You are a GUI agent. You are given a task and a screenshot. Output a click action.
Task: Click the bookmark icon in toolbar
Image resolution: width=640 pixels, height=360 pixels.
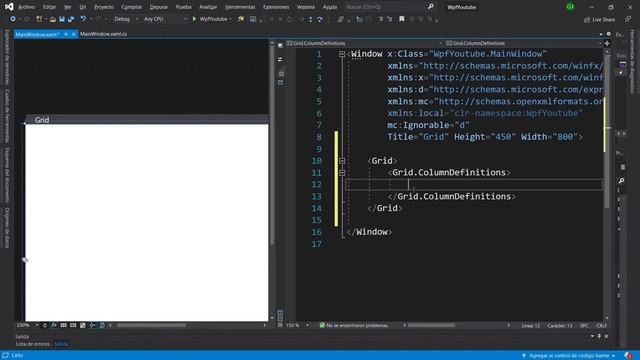(x=401, y=19)
